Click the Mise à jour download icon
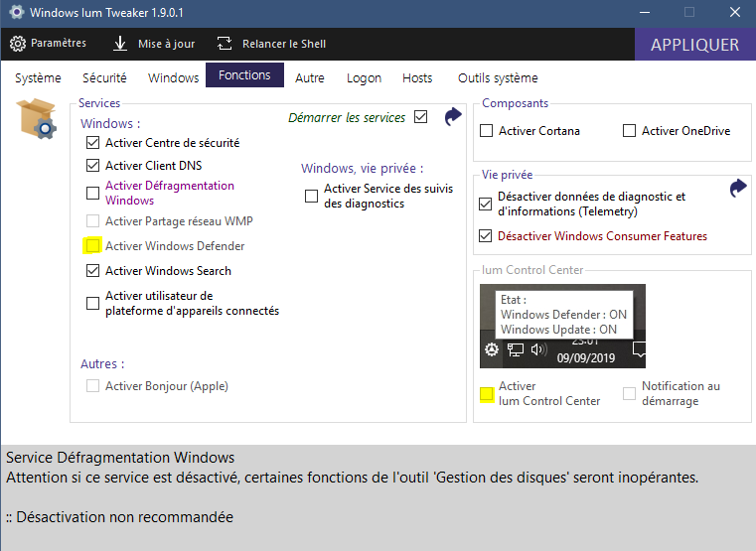 coord(120,44)
